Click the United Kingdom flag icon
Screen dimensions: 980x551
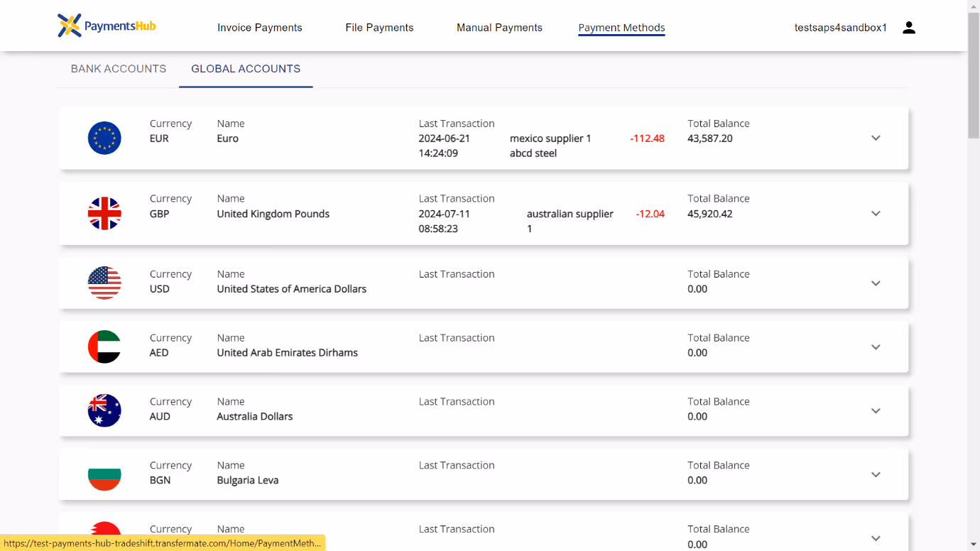pyautogui.click(x=104, y=213)
